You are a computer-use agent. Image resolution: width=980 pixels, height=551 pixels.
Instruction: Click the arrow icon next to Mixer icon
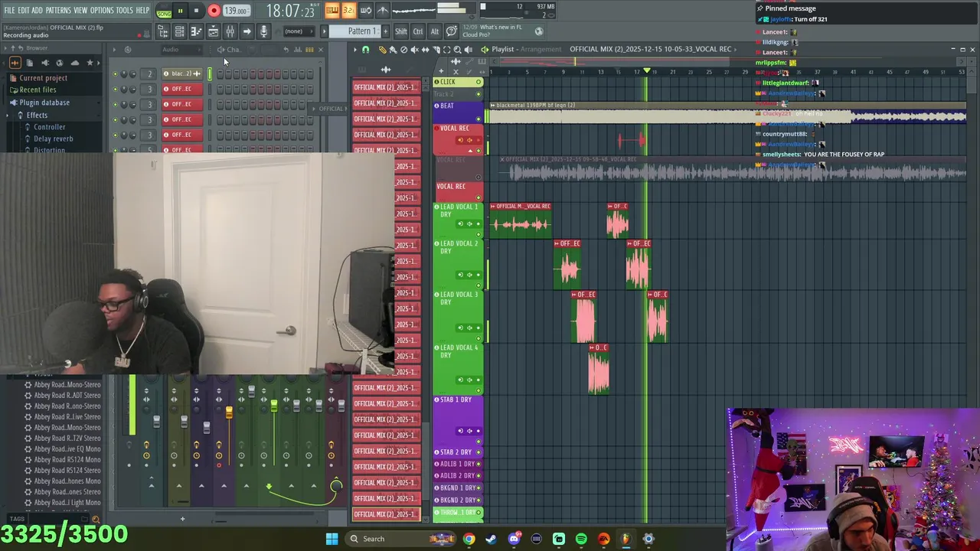pyautogui.click(x=247, y=31)
